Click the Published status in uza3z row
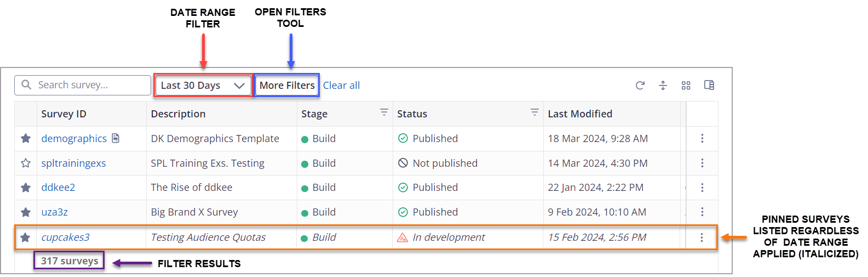Viewport: 868px width, 277px height. tap(428, 212)
